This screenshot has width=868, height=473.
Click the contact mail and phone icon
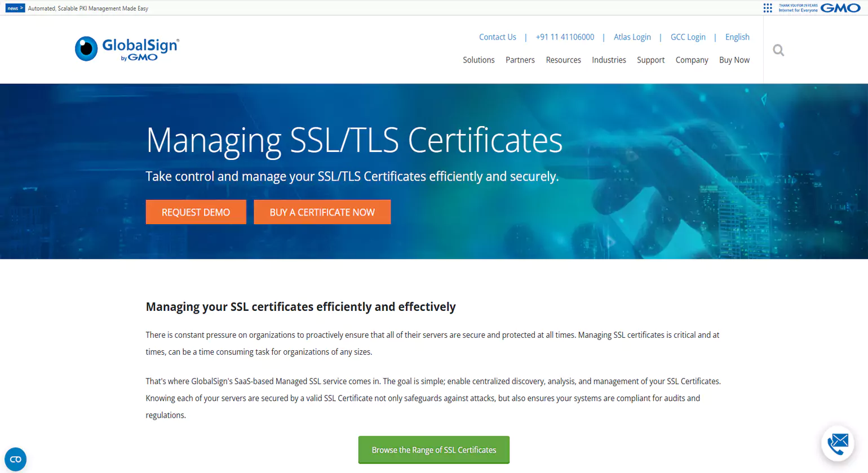pyautogui.click(x=838, y=444)
